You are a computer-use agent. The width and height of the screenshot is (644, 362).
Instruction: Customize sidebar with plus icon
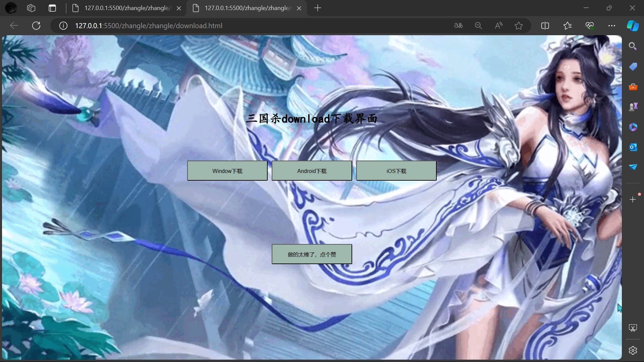coord(633,199)
